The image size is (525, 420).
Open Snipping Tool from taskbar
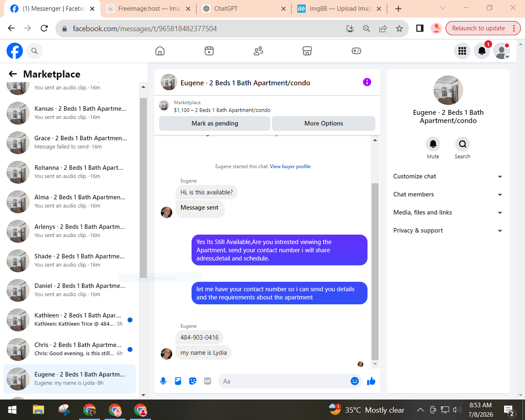pyautogui.click(x=64, y=410)
